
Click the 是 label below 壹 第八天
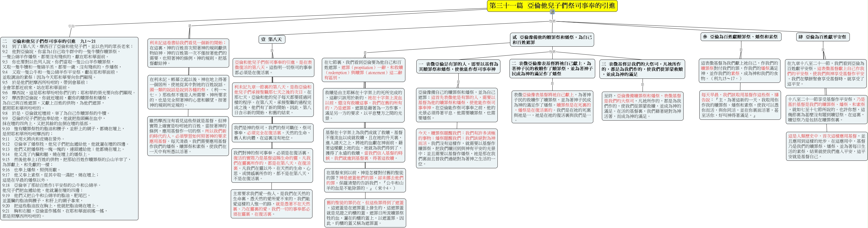click(272, 51)
